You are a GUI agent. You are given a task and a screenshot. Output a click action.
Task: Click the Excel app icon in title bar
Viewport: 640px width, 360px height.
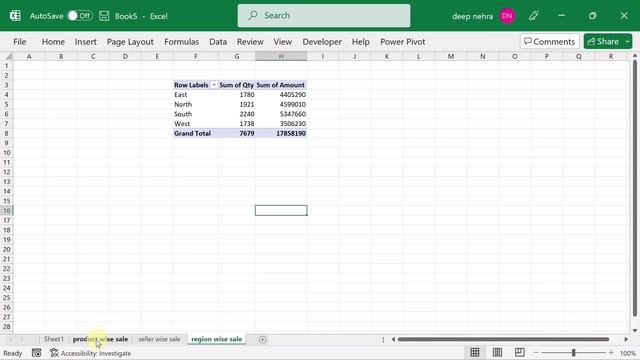coord(15,16)
